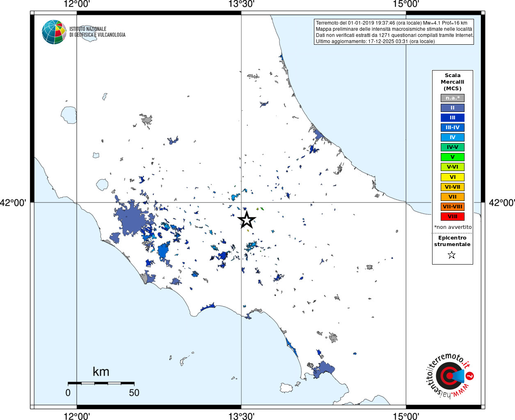This screenshot has width=515, height=420.
Task: Click the legend's epicentro strumentale star
Action: click(452, 255)
